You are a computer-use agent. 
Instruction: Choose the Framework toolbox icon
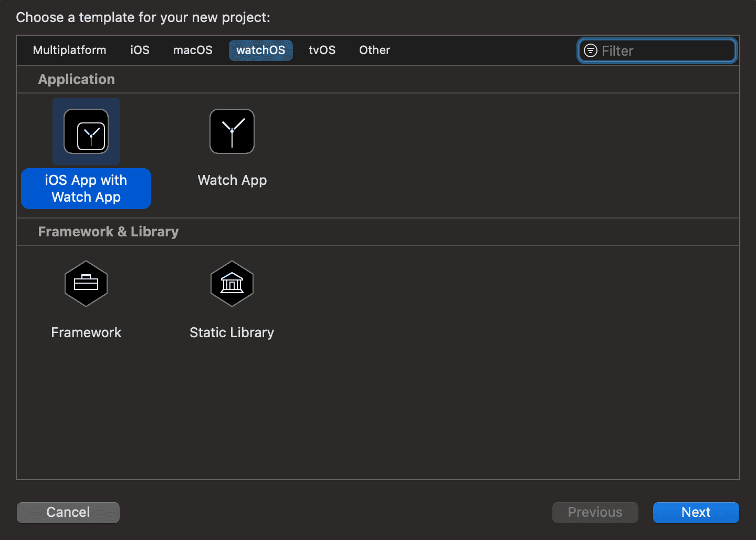coord(86,284)
